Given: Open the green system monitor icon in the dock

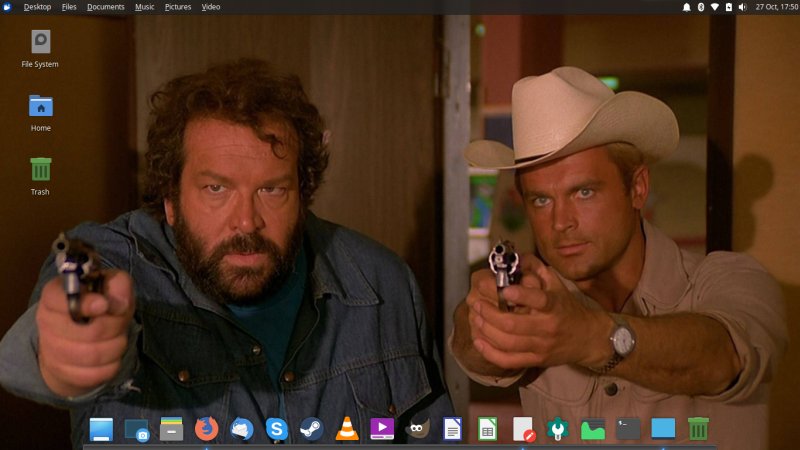Looking at the screenshot, I should pyautogui.click(x=593, y=430).
